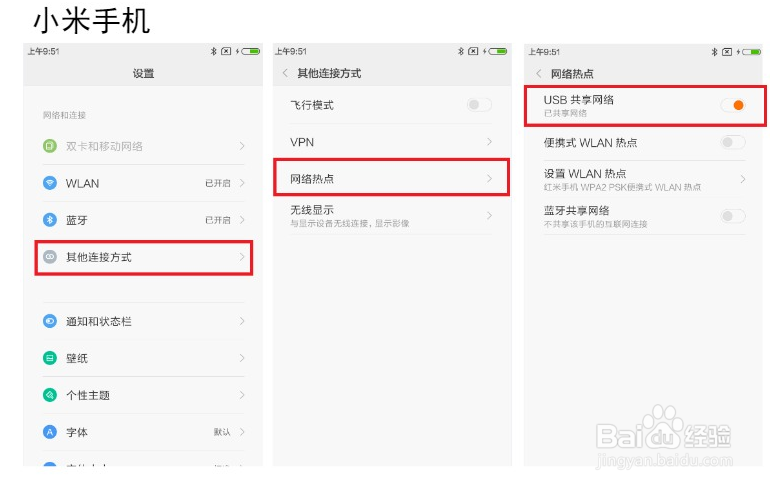The image size is (777, 488).
Task: Tap battery icon in 网络热点 status bar
Action: (x=752, y=52)
